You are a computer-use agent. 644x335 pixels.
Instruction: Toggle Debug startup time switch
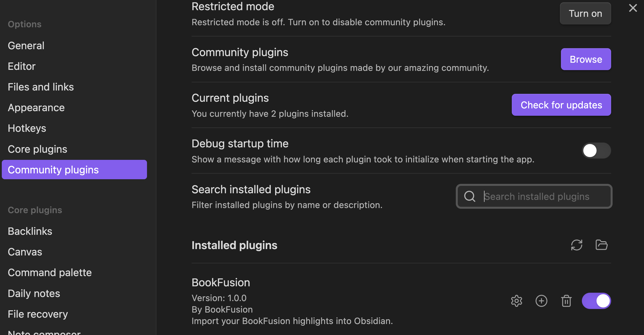point(596,150)
